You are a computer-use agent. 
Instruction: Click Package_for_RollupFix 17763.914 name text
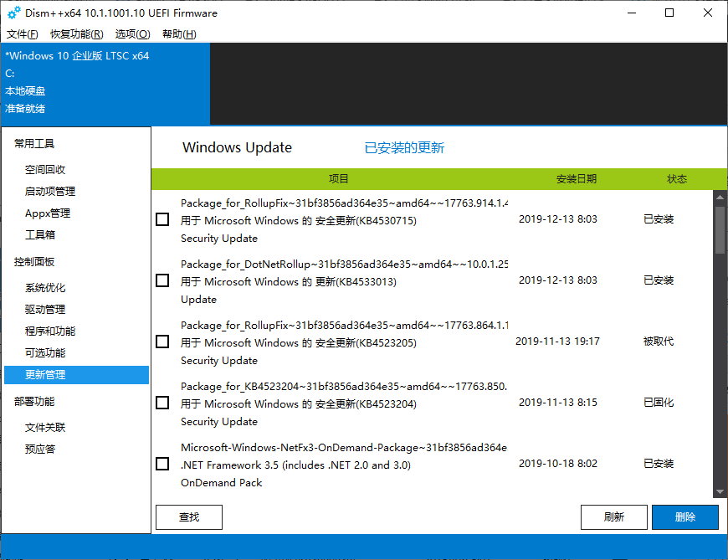[x=344, y=203]
